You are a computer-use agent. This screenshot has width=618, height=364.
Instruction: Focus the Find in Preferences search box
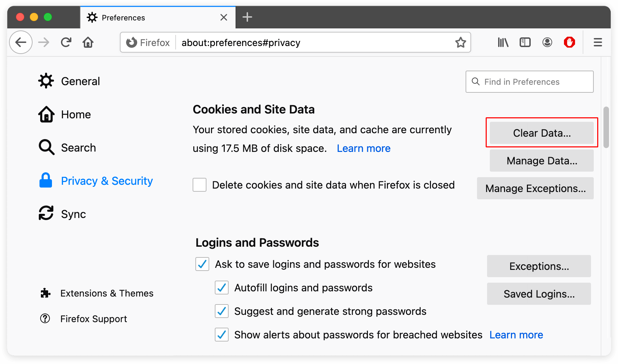click(x=530, y=82)
